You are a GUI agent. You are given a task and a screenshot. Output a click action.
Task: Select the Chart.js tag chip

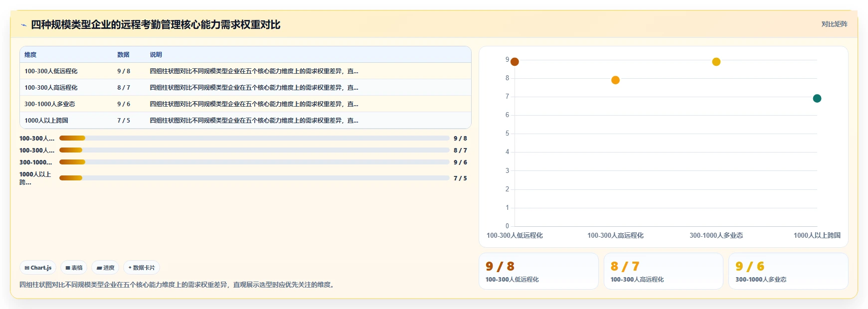(x=38, y=268)
